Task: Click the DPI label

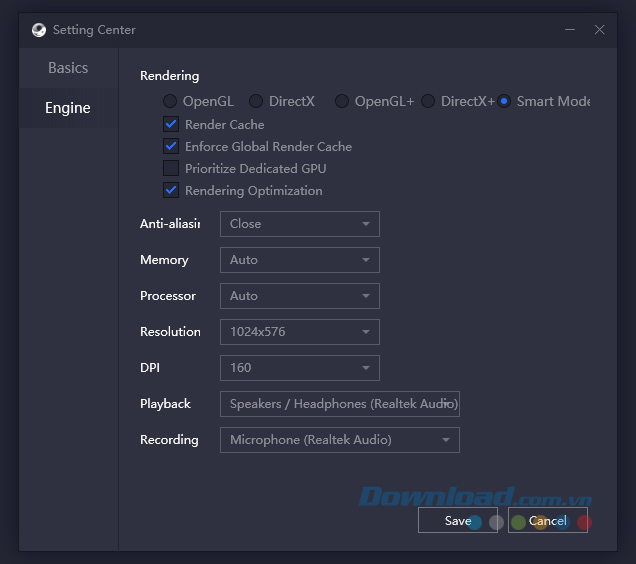Action: coord(150,368)
